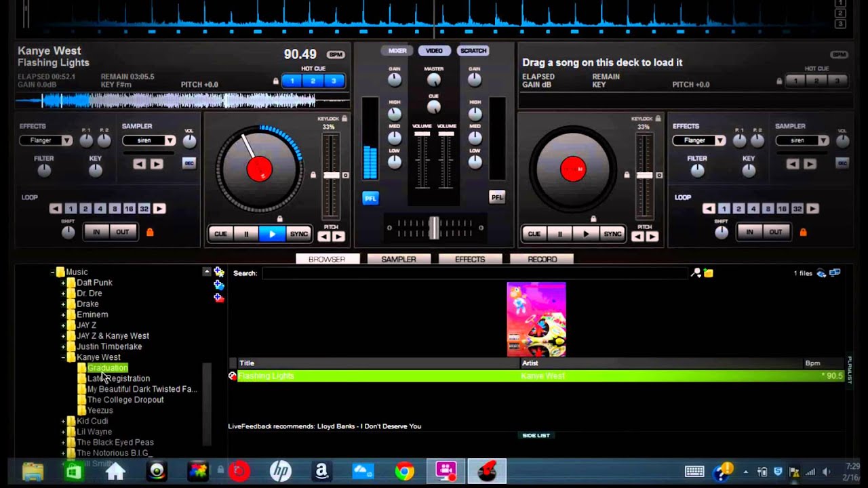Screen dimensions: 868x488
Task: Toggle keylock on the right deck
Action: (658, 119)
